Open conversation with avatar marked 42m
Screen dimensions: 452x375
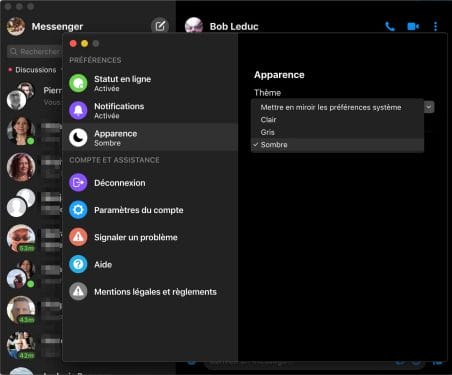pyautogui.click(x=21, y=345)
